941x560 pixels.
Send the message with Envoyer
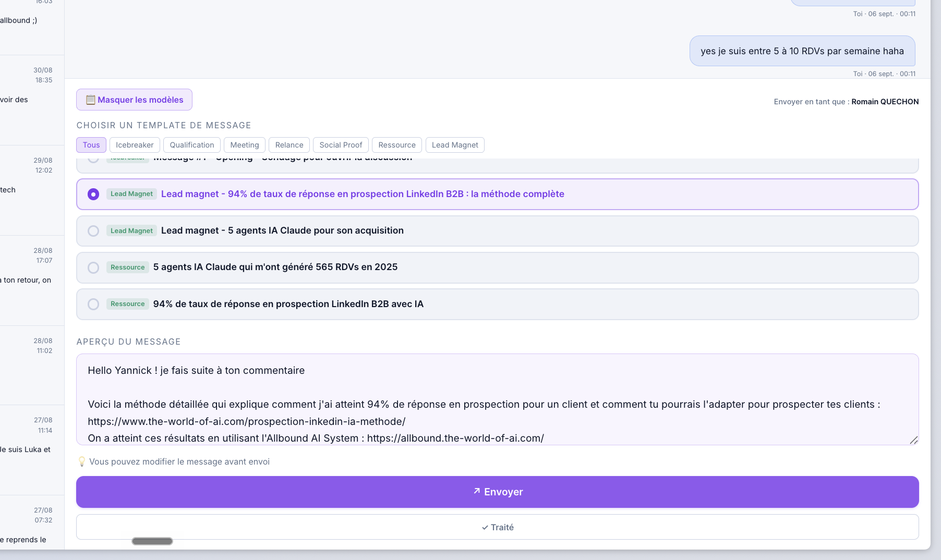coord(498,492)
